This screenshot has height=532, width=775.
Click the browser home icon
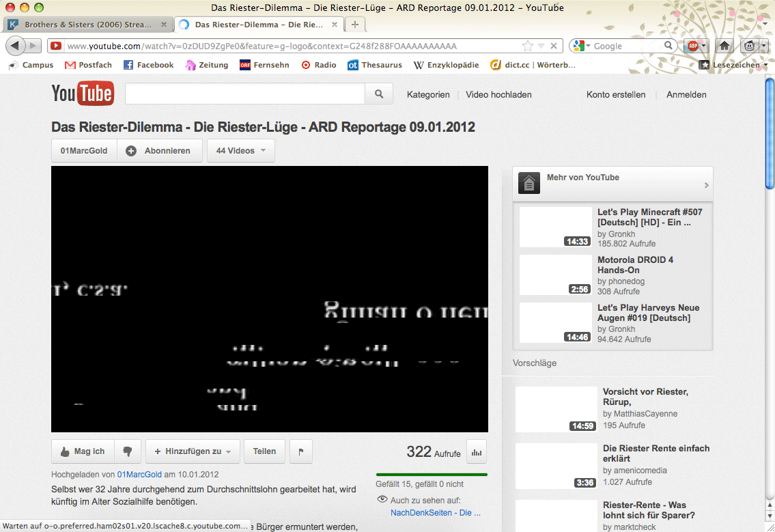(x=724, y=46)
